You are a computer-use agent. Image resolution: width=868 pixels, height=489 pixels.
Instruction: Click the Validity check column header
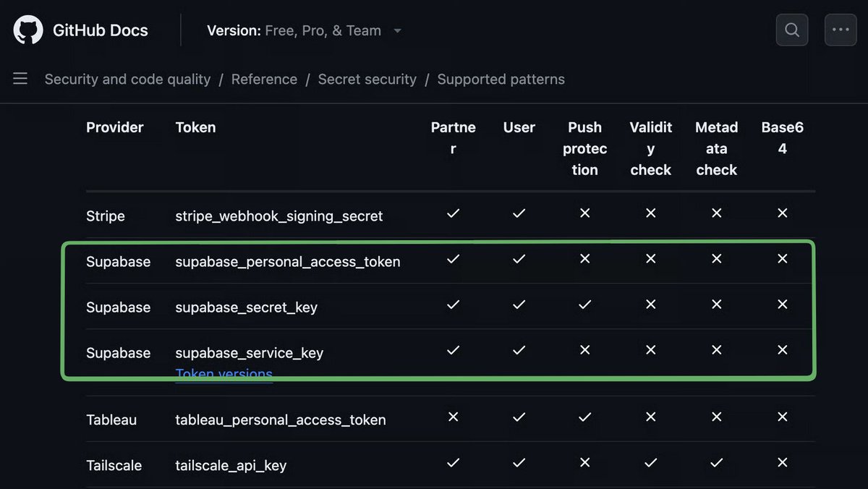tap(651, 148)
